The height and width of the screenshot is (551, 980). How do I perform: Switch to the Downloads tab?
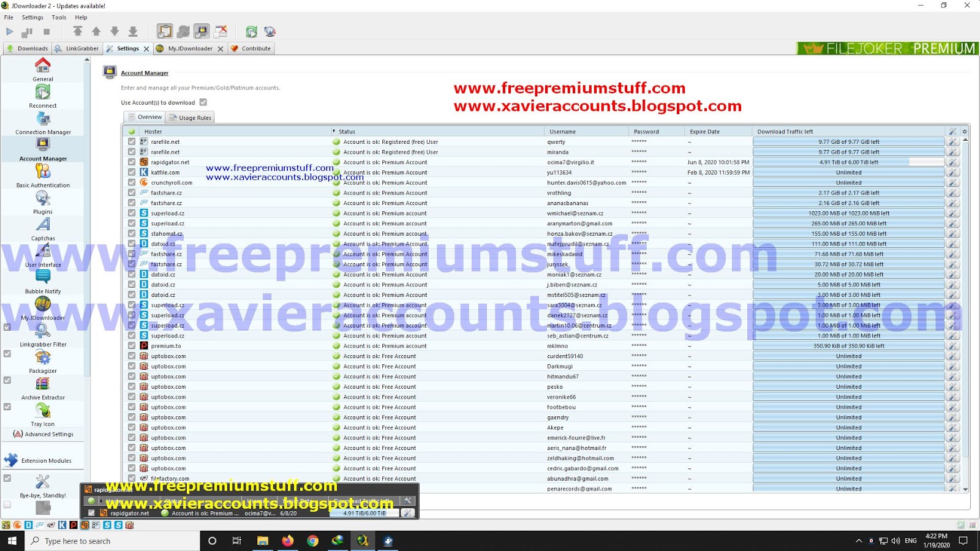click(28, 48)
